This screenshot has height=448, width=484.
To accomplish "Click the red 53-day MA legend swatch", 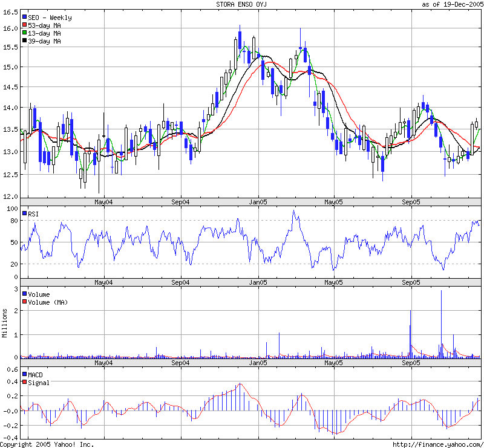I will (25, 26).
